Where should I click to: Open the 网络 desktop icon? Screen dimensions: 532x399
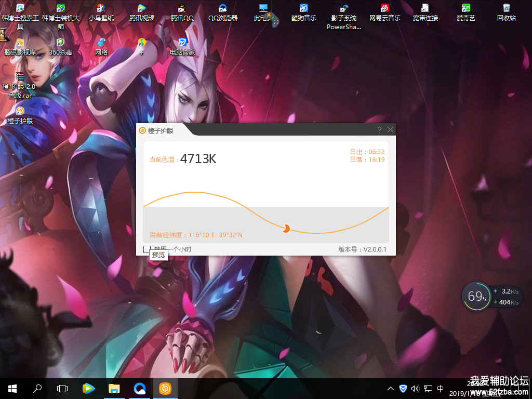(101, 47)
